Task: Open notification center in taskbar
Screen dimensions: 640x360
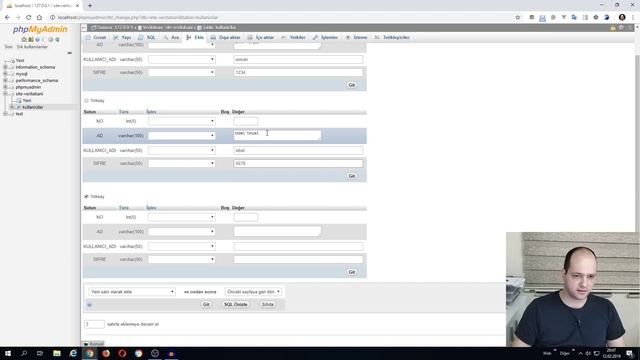Action: (x=630, y=353)
